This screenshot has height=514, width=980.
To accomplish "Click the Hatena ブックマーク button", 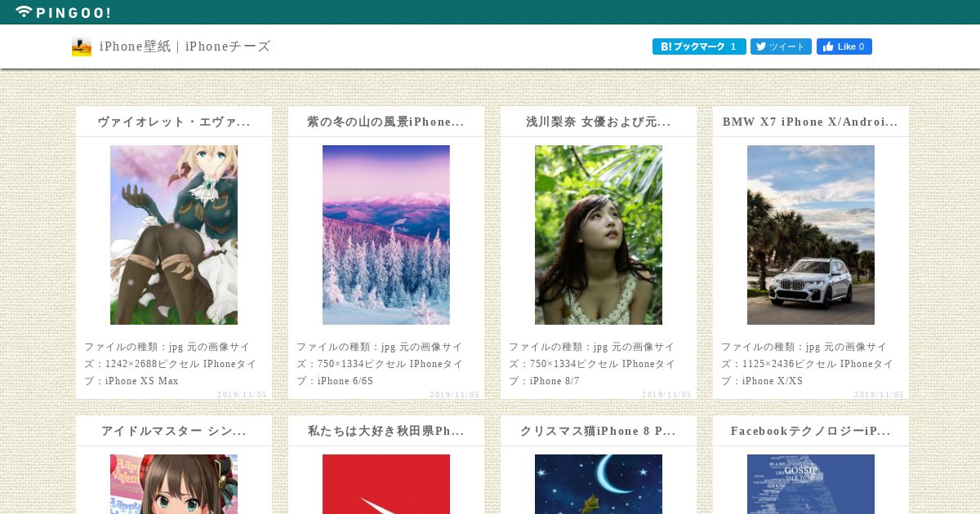I will click(699, 47).
